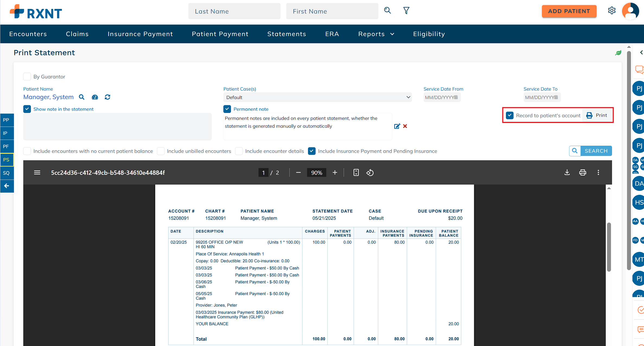Rotate the PDF document
This screenshot has height=346, width=644.
pos(370,173)
